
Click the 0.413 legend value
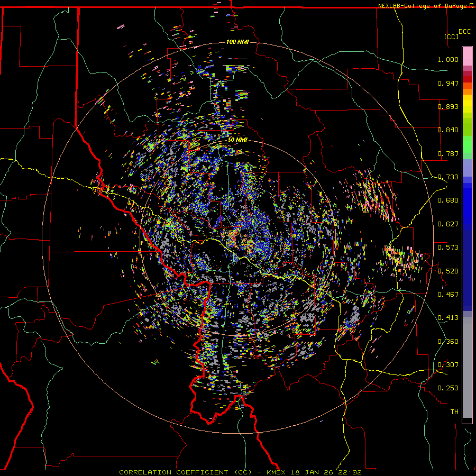pyautogui.click(x=448, y=318)
